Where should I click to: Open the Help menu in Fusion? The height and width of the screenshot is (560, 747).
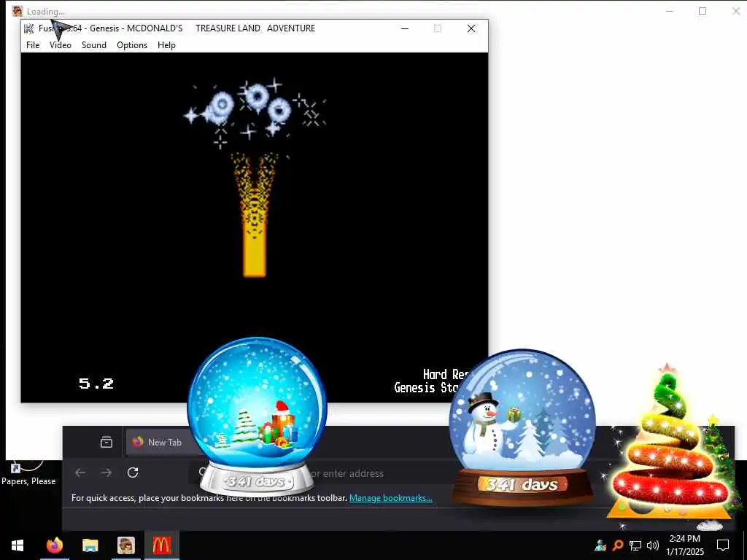tap(166, 45)
